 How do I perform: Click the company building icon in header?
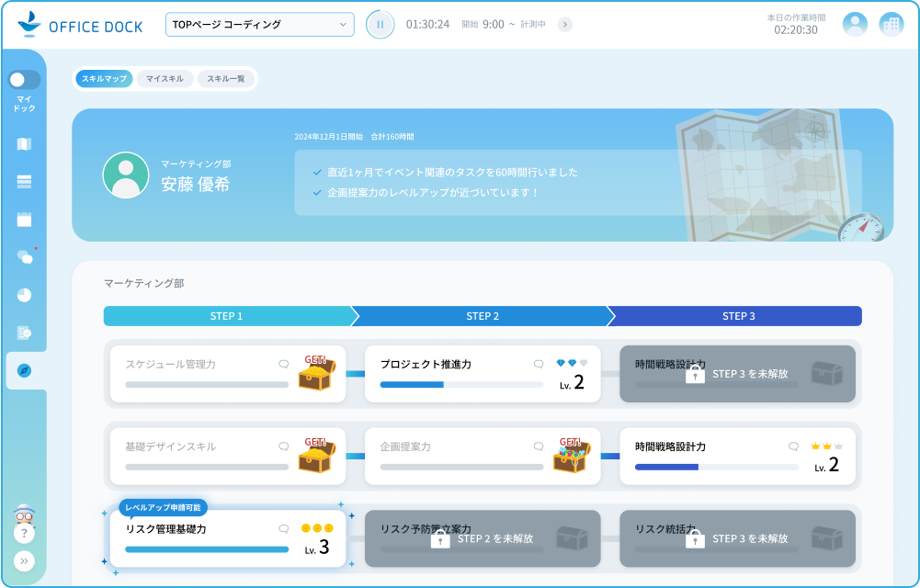[891, 25]
